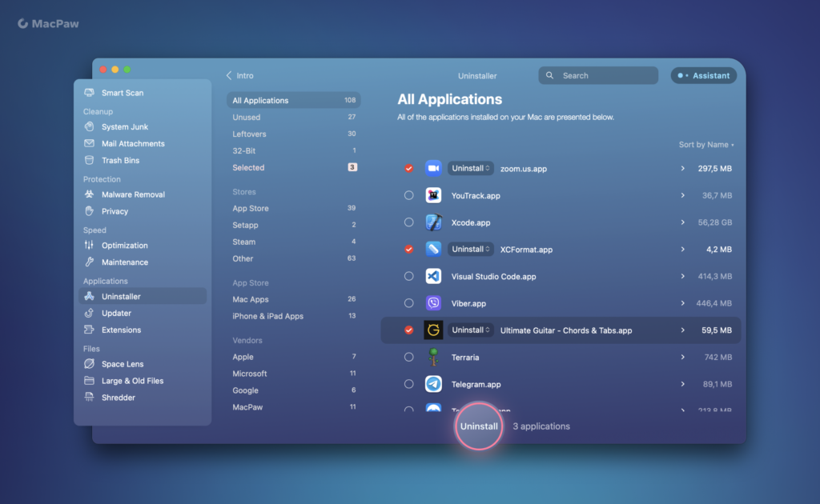Select the YouTrack.app checkbox
Screen dimensions: 820x504
click(409, 195)
